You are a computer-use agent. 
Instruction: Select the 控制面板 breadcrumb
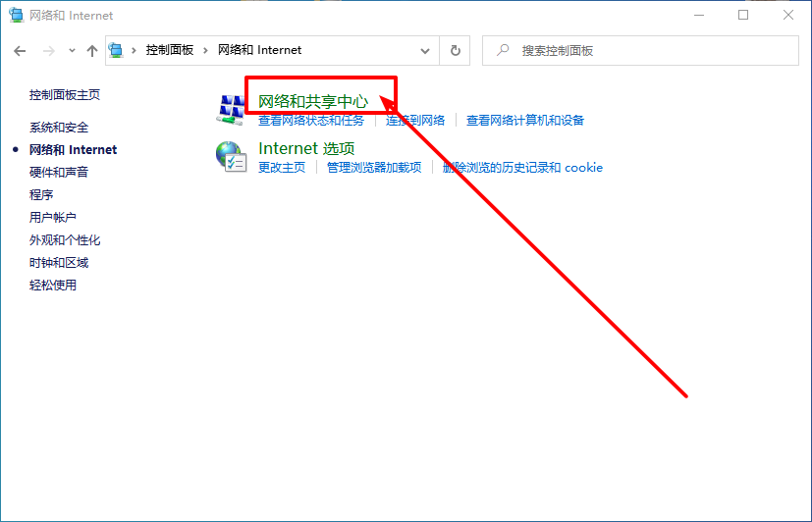click(x=169, y=50)
